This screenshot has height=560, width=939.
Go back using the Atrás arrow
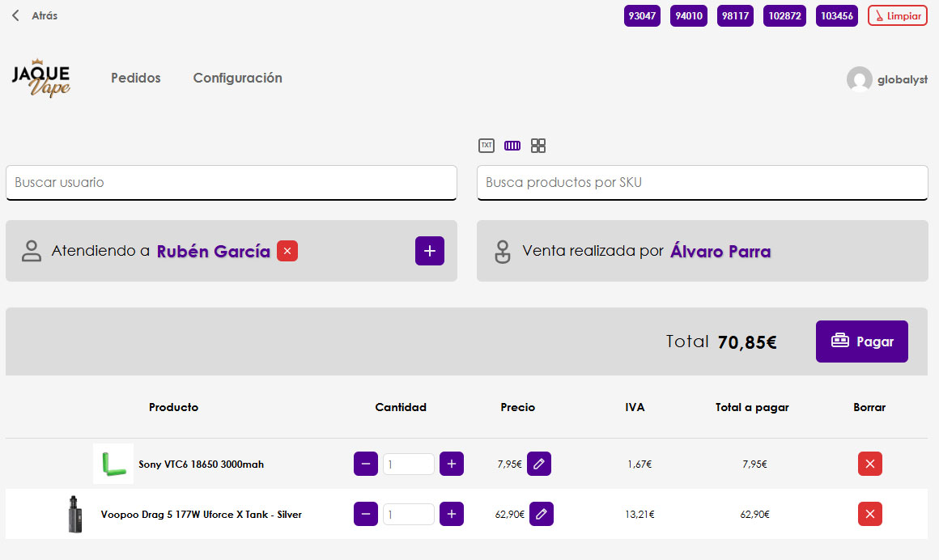tap(14, 15)
